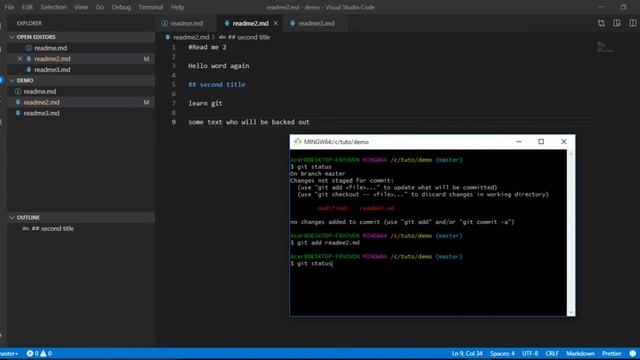This screenshot has height=360, width=640.
Task: Switch to the readme.md editor tab
Action: [186, 23]
